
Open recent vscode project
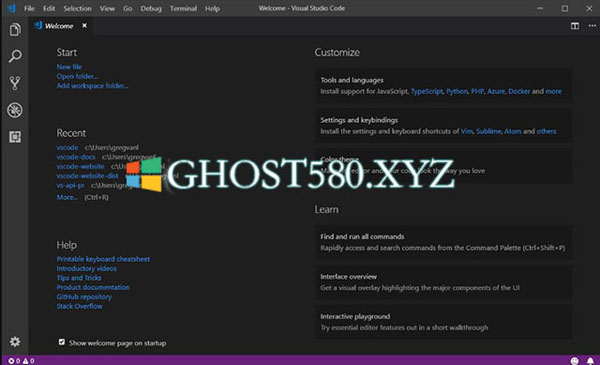[67, 147]
